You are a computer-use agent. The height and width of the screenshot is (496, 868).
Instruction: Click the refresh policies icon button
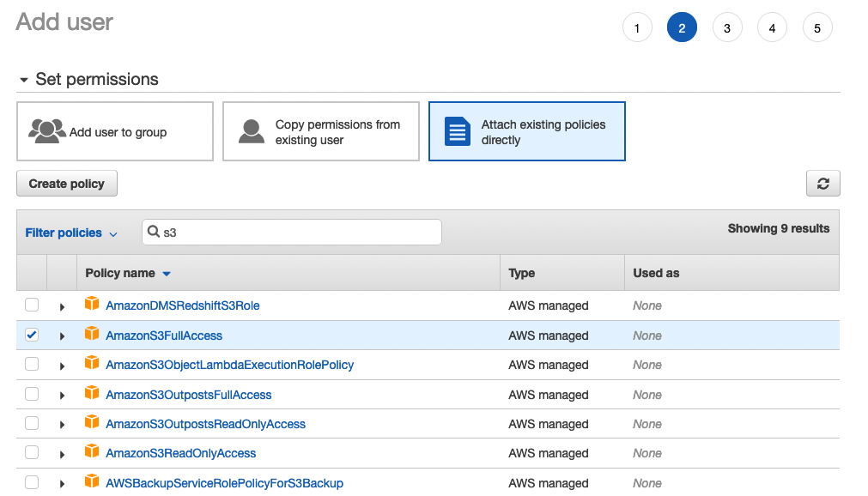pos(822,184)
